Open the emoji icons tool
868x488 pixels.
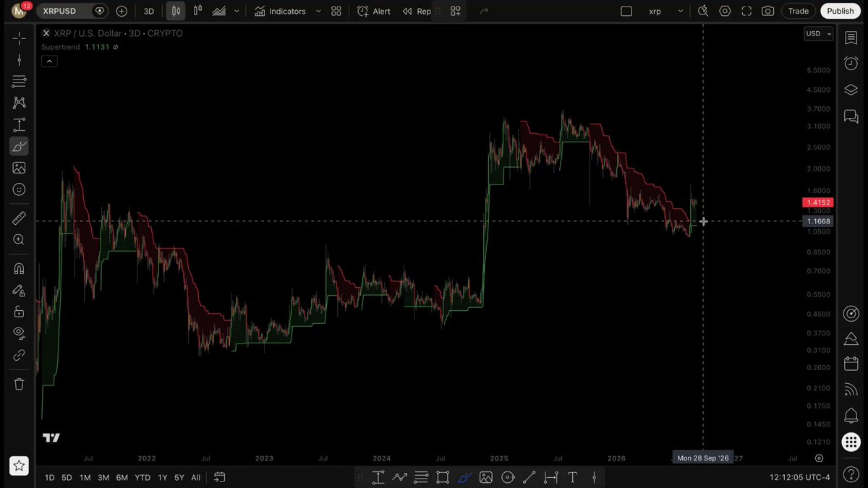pyautogui.click(x=19, y=189)
